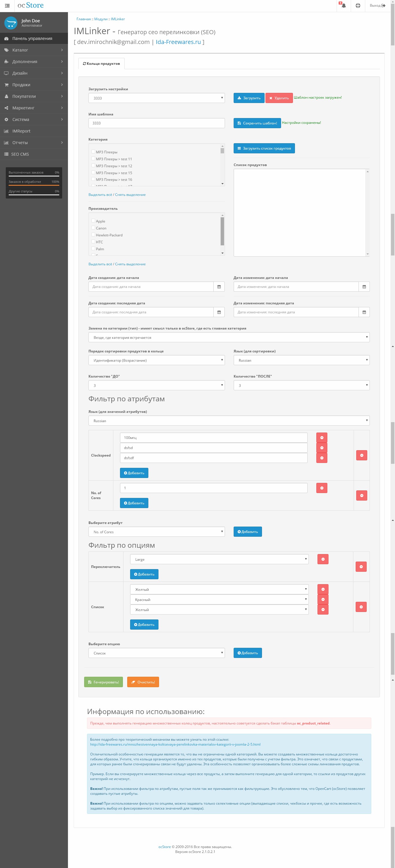Check the Hewlett-Packard manufacturer checkbox

coord(93,235)
